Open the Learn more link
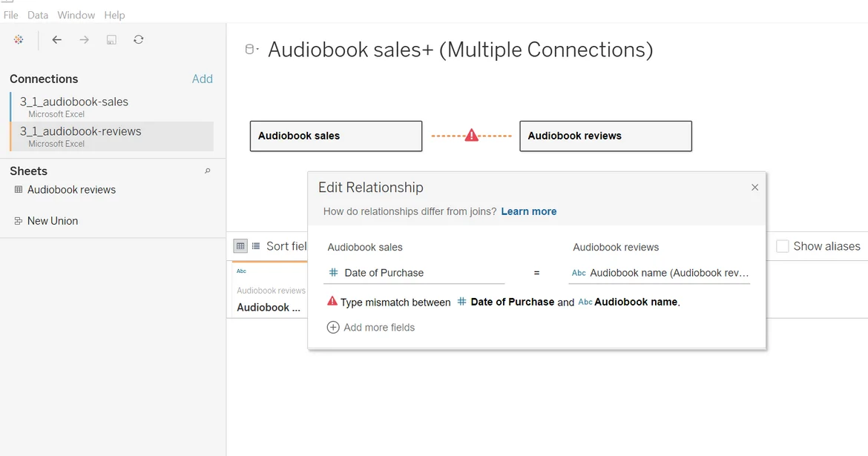868x456 pixels. [x=528, y=211]
